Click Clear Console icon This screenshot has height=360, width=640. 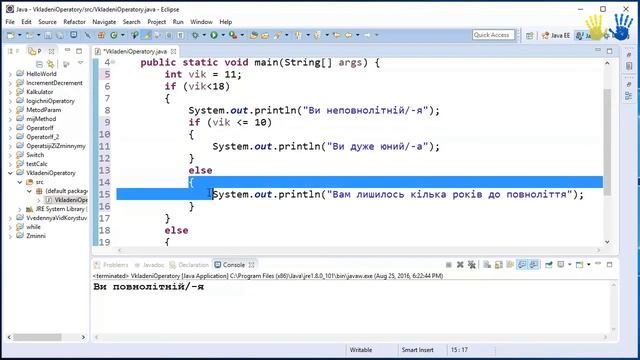click(487, 265)
